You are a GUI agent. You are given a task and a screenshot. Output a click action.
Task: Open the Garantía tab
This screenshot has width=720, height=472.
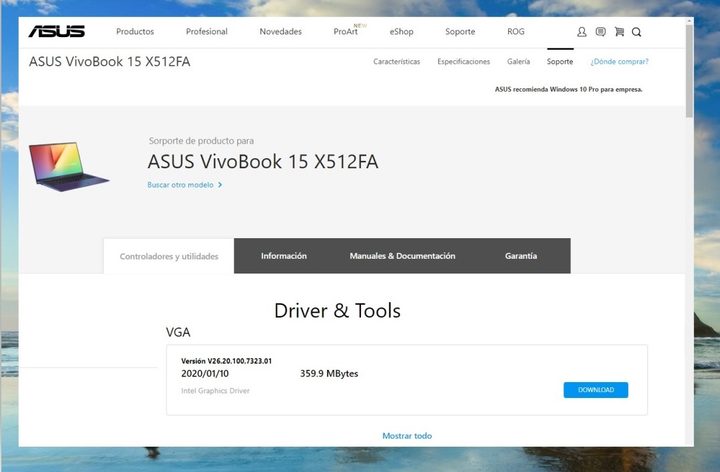click(x=521, y=256)
